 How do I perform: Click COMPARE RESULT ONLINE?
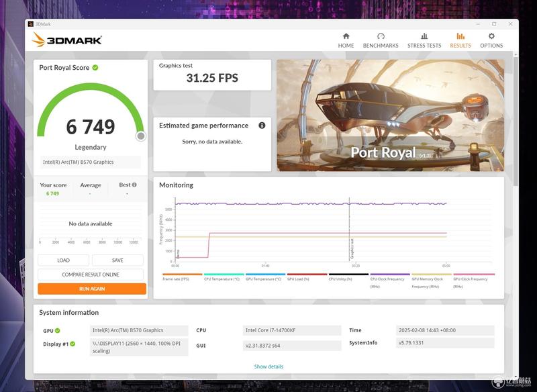point(91,275)
